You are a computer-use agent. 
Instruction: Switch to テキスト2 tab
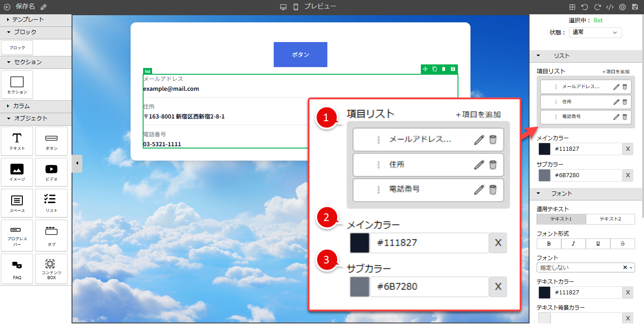pyautogui.click(x=610, y=219)
